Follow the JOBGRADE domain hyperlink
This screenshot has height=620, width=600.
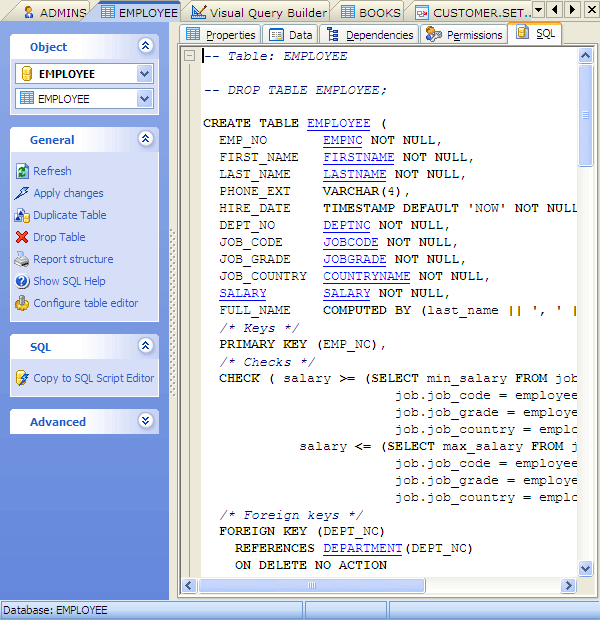[x=355, y=259]
